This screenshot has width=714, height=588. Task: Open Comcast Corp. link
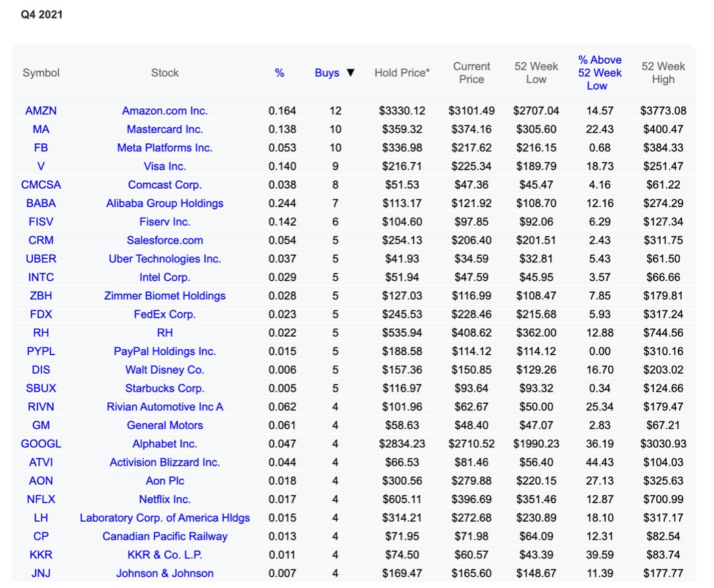pyautogui.click(x=165, y=185)
